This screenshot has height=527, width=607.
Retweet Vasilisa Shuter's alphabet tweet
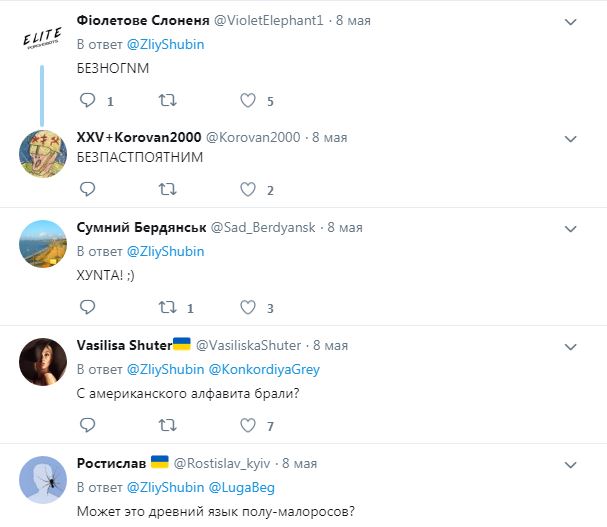click(x=168, y=425)
